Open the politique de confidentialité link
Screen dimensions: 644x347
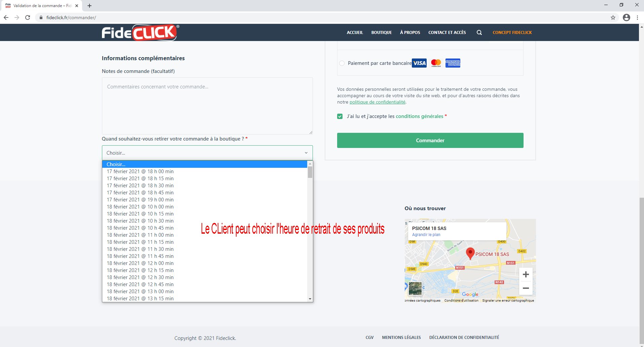click(377, 102)
